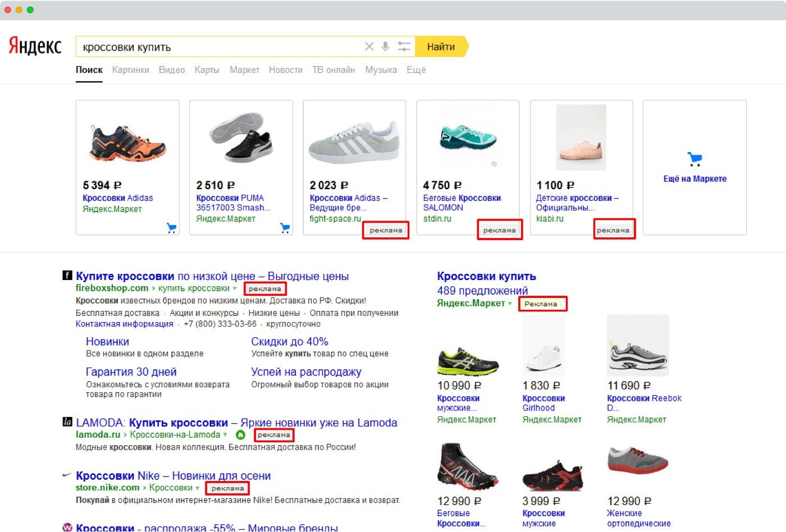The height and width of the screenshot is (532, 786).
Task: Open Купите кроссовки по низкой цене result
Action: 212,276
